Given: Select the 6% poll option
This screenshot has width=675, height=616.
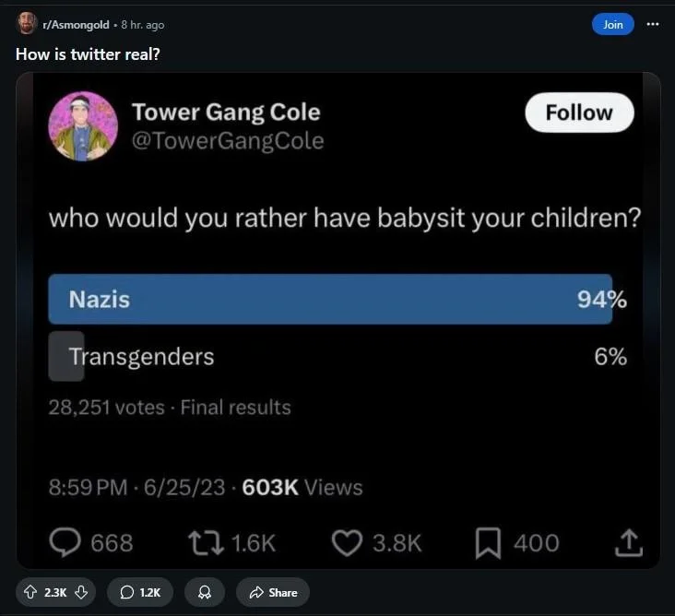Looking at the screenshot, I should (x=141, y=357).
